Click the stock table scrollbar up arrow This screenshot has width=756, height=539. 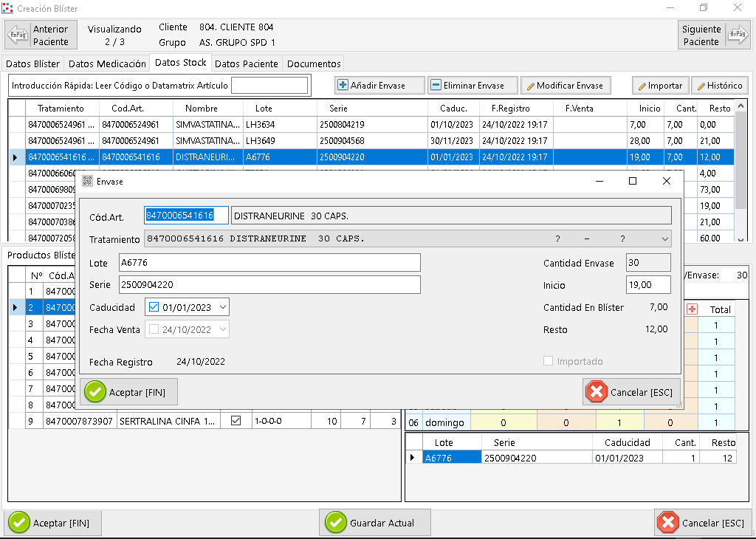click(741, 106)
